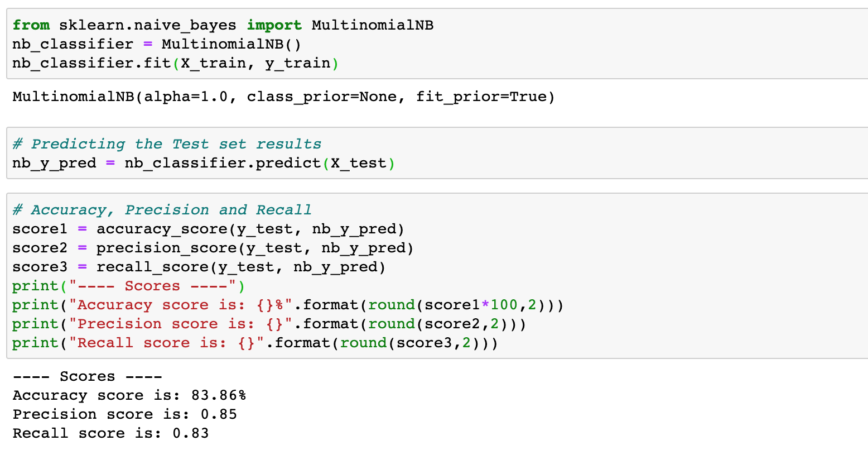
Task: Click the '---- Scores ----' output line
Action: pyautogui.click(x=87, y=376)
